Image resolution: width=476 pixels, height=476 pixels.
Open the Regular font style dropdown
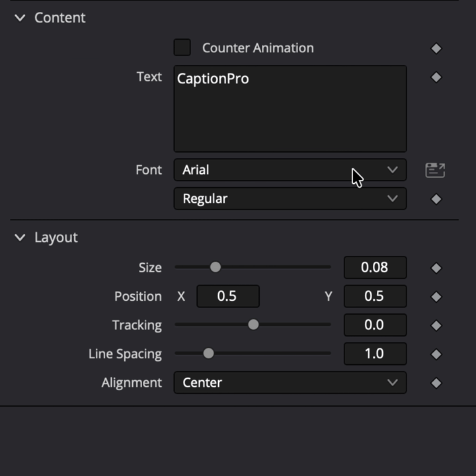(290, 198)
